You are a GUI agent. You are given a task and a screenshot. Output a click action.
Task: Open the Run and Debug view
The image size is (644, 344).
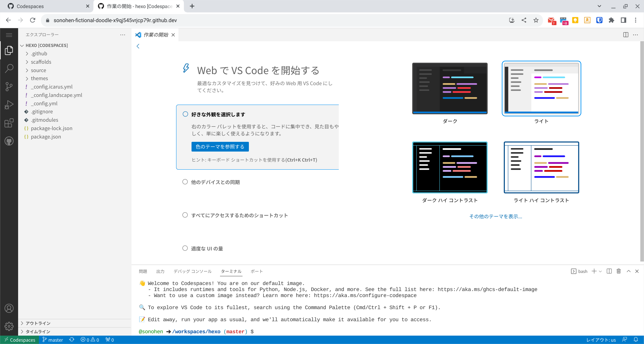9,105
